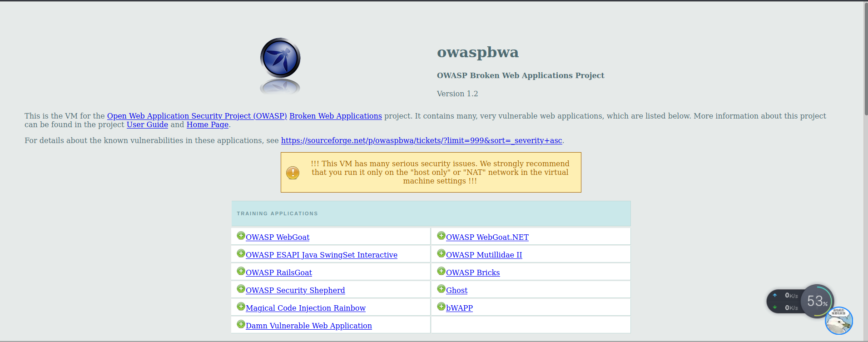Visit the sourceforge tickets URL link
The image size is (868, 342).
(x=422, y=140)
